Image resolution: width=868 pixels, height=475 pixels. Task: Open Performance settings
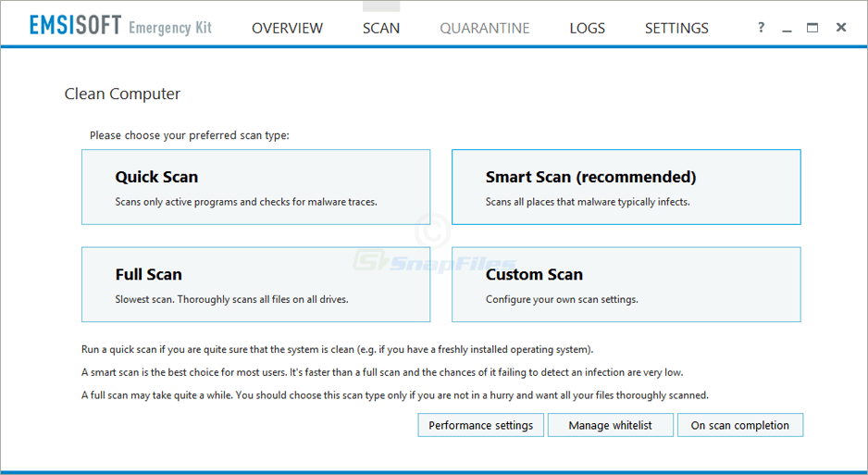pyautogui.click(x=480, y=425)
